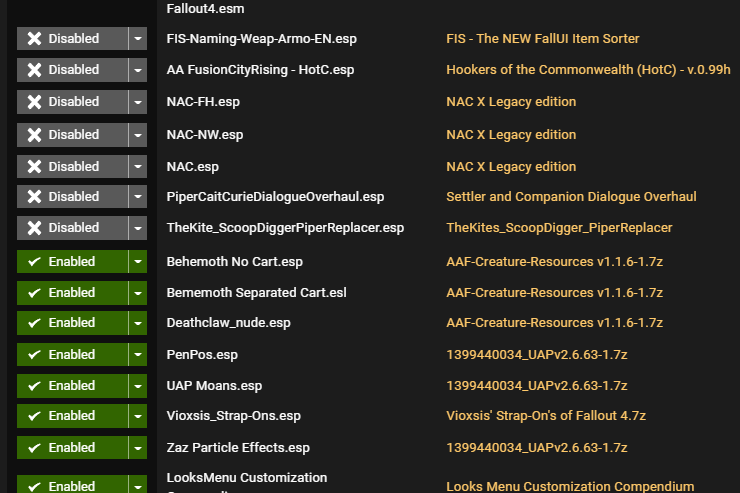
Task: Select PiperCaitCurieDialogueOverhaul.esp plugin name
Action: [x=275, y=197]
